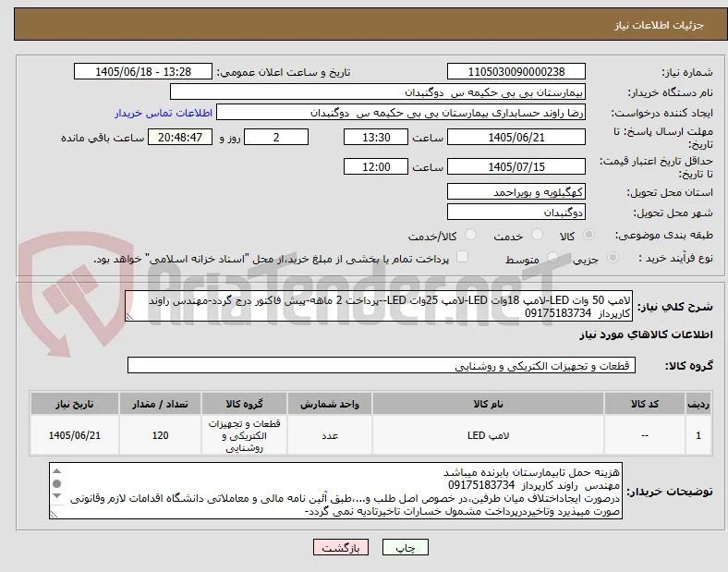
Task: Click the buyer notes scrollbar thumb
Action: 56,484
